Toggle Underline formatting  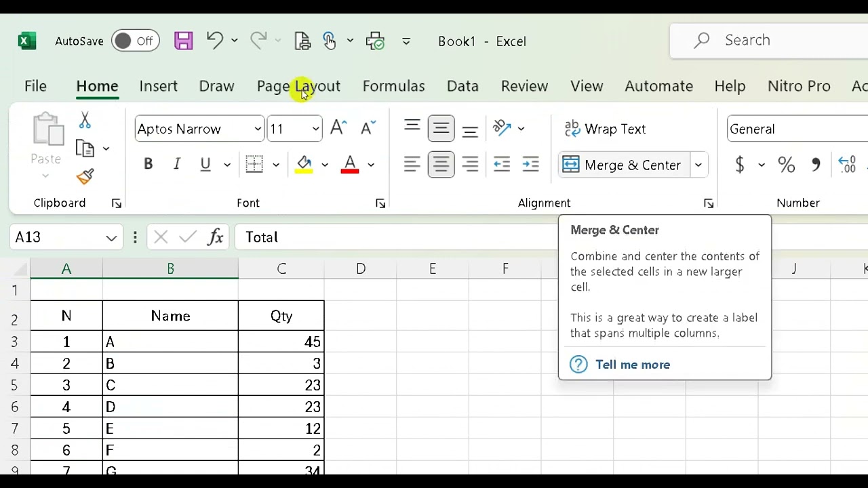[x=205, y=164]
